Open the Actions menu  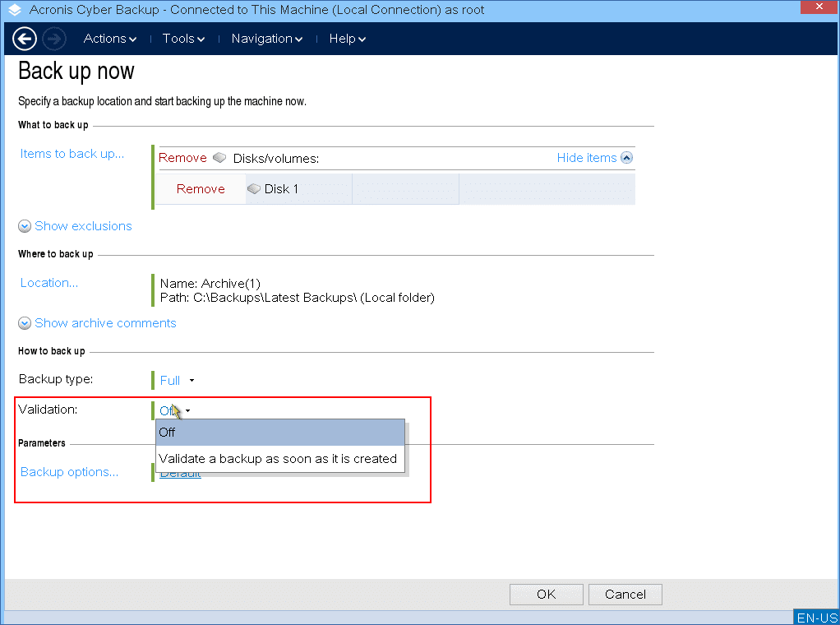click(x=110, y=39)
